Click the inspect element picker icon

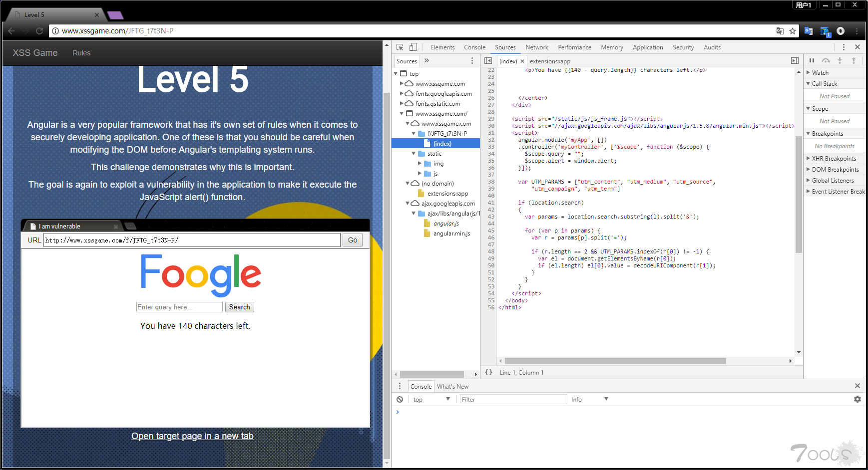(400, 47)
